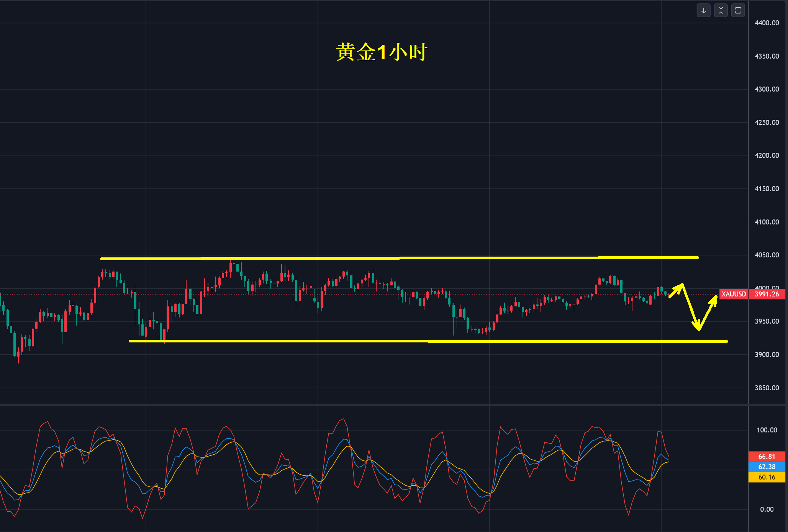
Task: Select the yellow 60.16 indicator value label
Action: tap(767, 477)
